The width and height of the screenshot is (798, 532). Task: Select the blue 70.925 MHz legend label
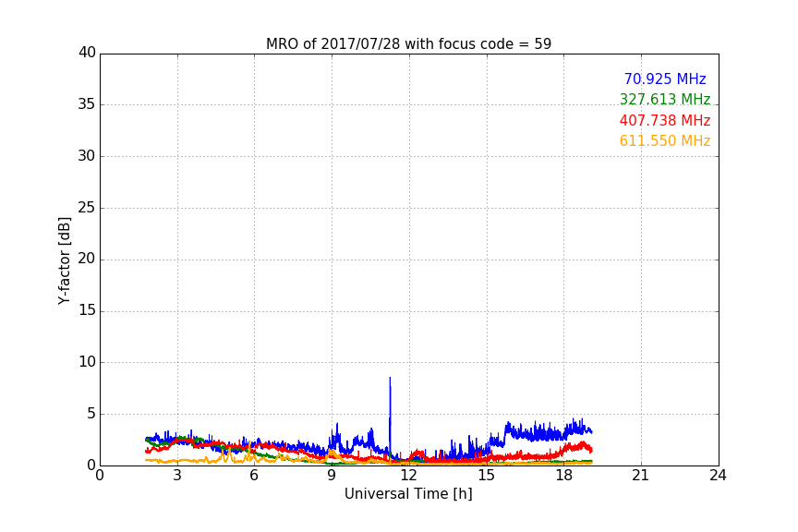point(665,79)
